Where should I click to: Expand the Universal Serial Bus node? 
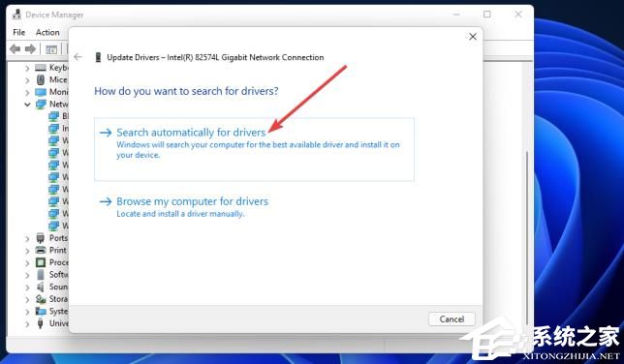pos(27,323)
